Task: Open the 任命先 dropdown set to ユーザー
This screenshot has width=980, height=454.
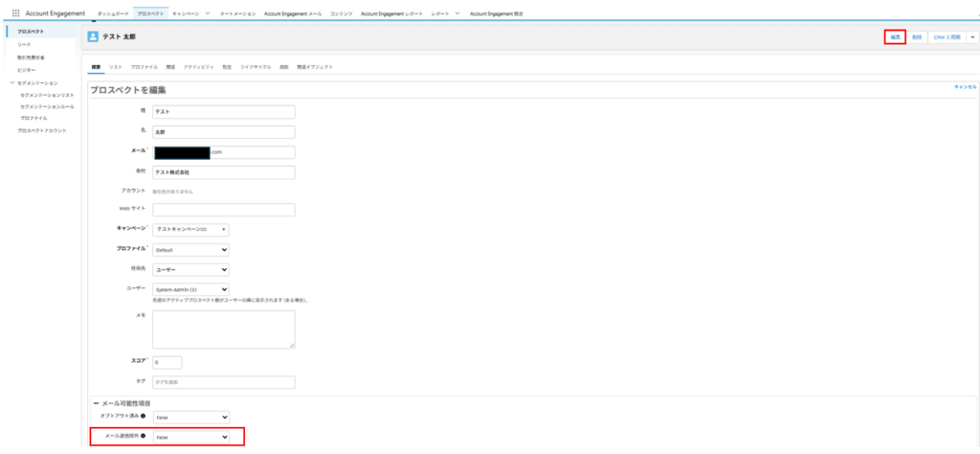Action: tap(190, 269)
